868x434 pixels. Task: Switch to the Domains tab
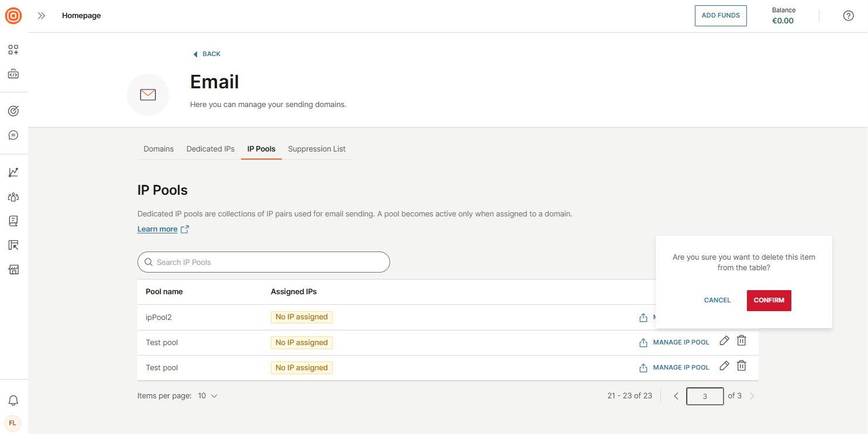click(159, 149)
